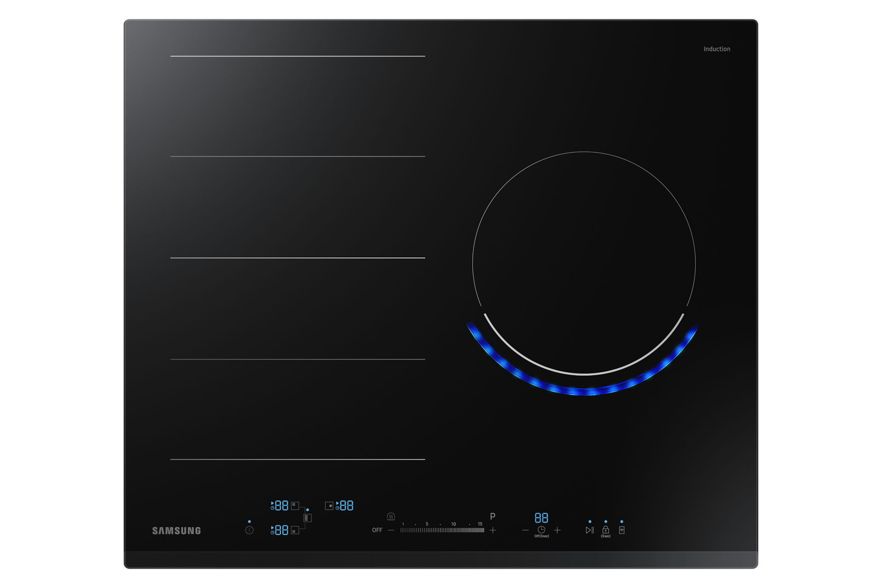Select the right round burner zone icon
Screen dimensions: 882x588
[329, 506]
